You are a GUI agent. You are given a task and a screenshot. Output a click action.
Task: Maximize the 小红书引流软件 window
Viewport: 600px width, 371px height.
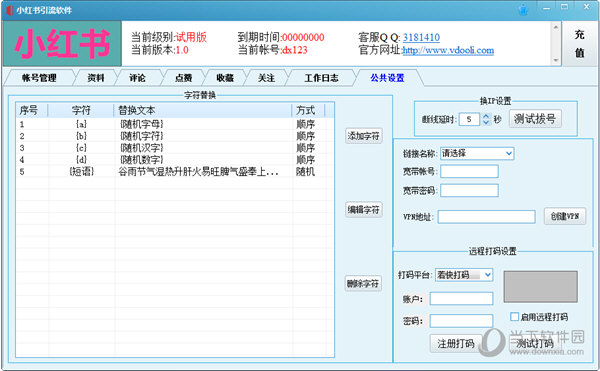(565, 7)
